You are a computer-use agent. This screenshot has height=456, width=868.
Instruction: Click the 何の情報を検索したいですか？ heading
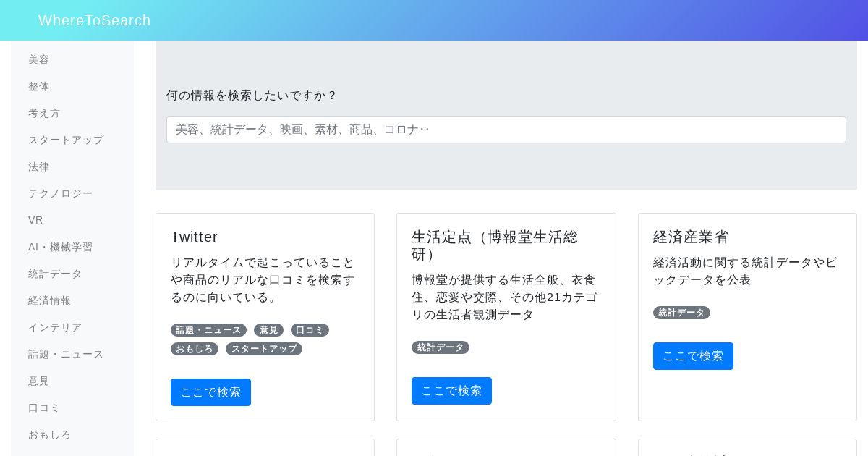tap(252, 95)
